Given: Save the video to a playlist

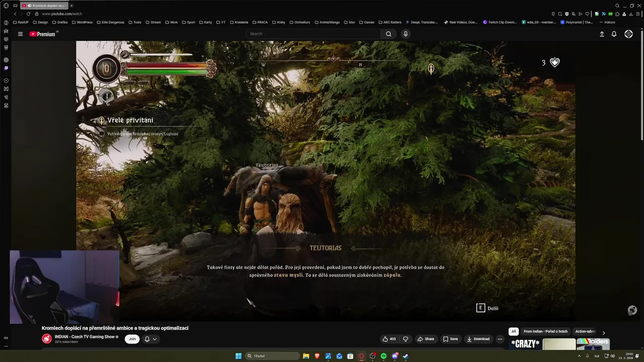Looking at the screenshot, I should (450, 339).
